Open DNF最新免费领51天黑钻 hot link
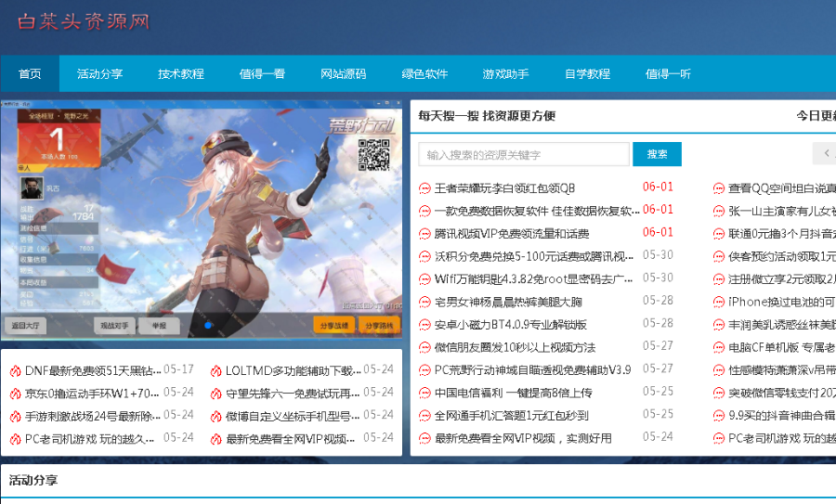This screenshot has height=504, width=836. coord(93,370)
